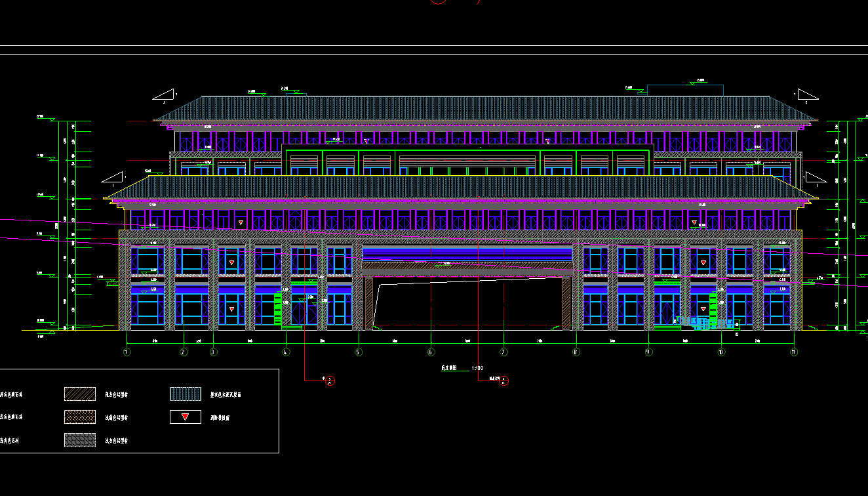
Task: Click grid axis bubble number 11
Action: coord(794,352)
